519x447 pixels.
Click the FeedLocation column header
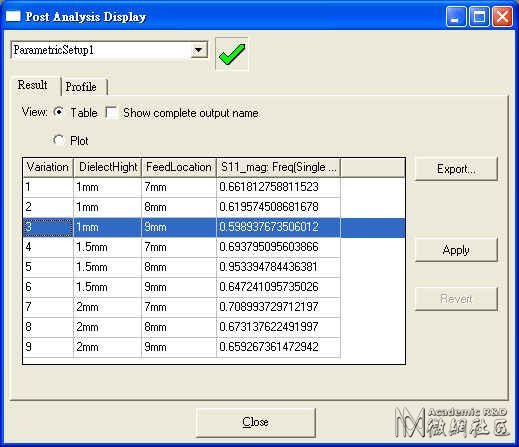click(x=179, y=167)
